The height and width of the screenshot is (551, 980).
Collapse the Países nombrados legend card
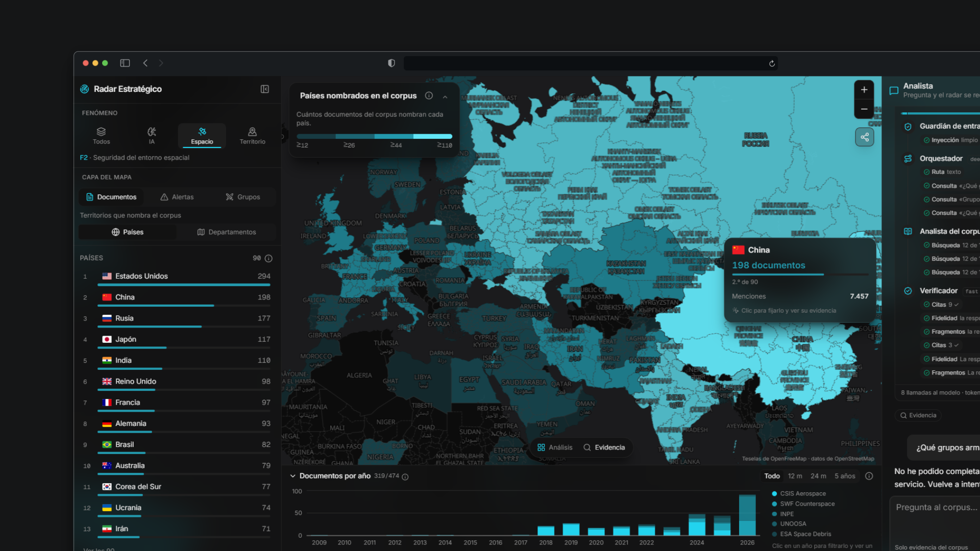[x=445, y=96]
